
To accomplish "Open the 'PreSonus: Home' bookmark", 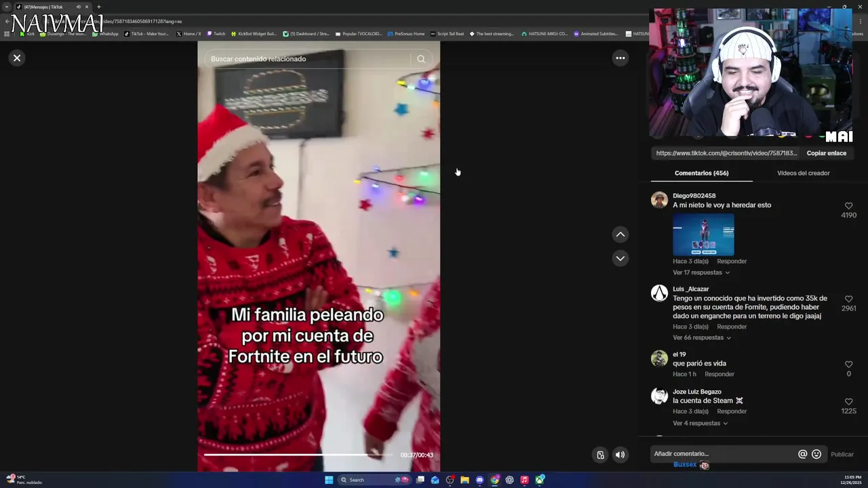I will [x=406, y=34].
